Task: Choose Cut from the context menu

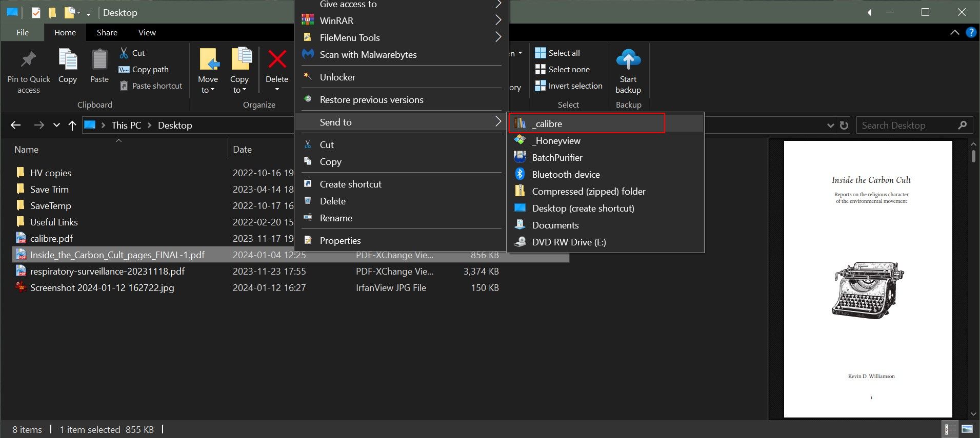Action: pos(401,144)
